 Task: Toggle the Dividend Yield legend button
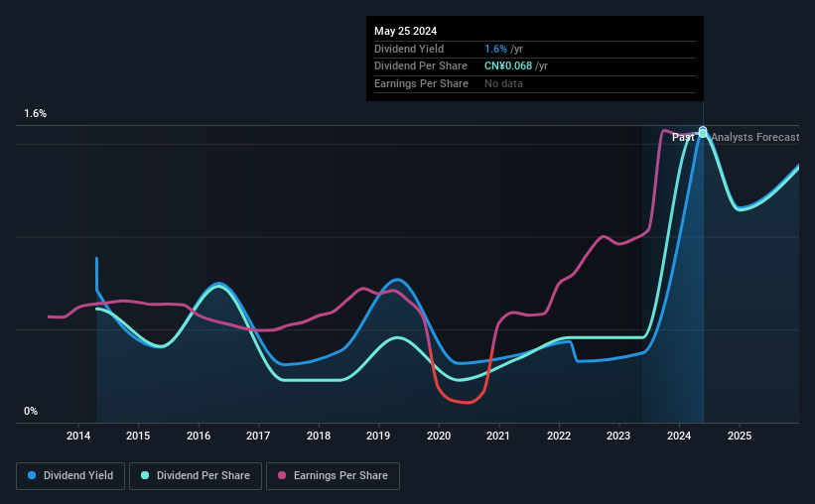[x=70, y=476]
